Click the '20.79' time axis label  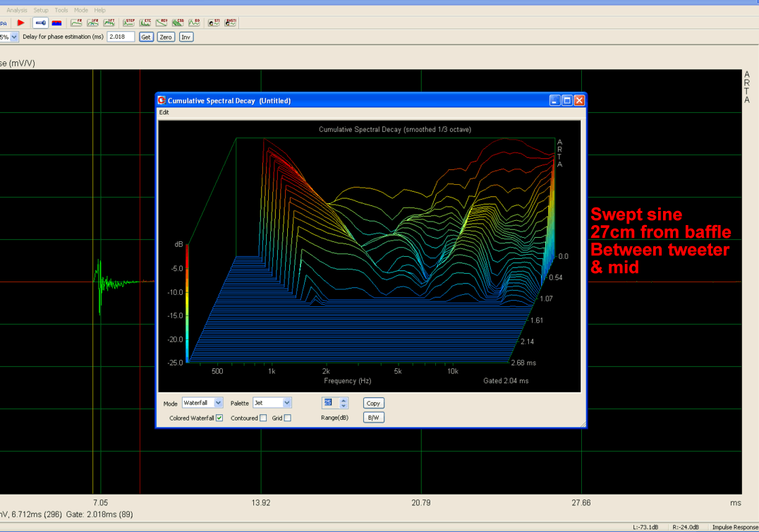coord(421,503)
